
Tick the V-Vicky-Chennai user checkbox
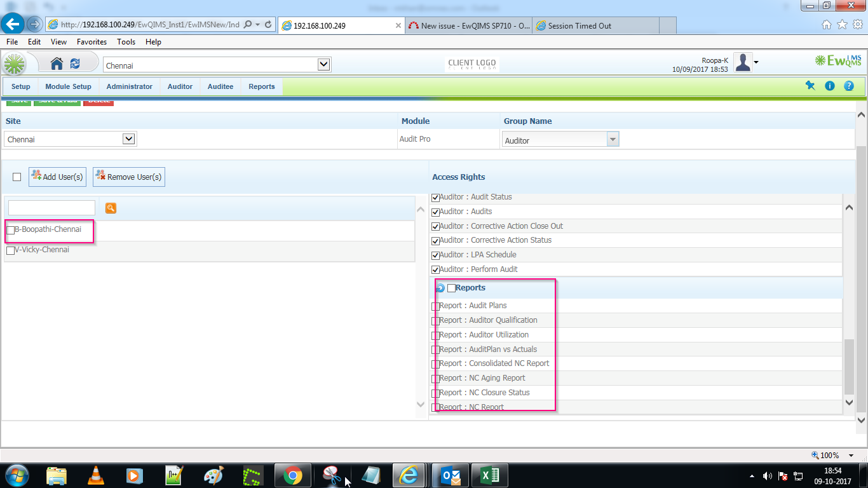click(x=10, y=250)
